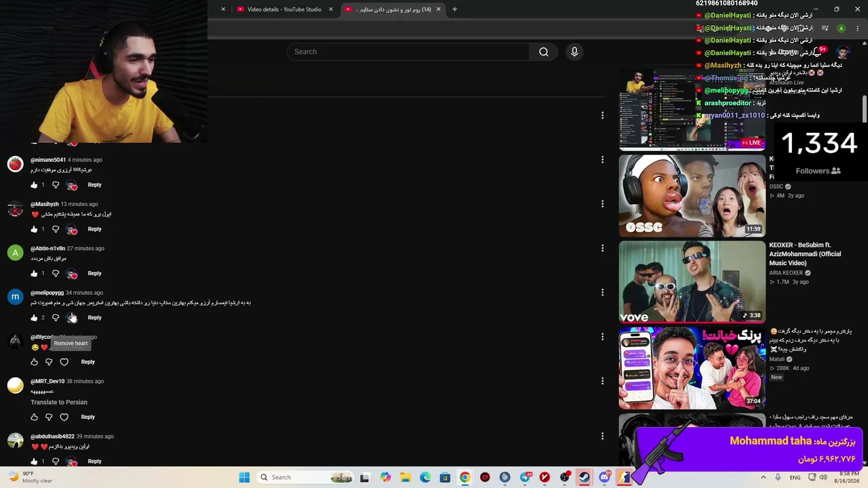Toggle like on the @MRT_Dev10 comment
This screenshot has height=488, width=868.
(34, 418)
